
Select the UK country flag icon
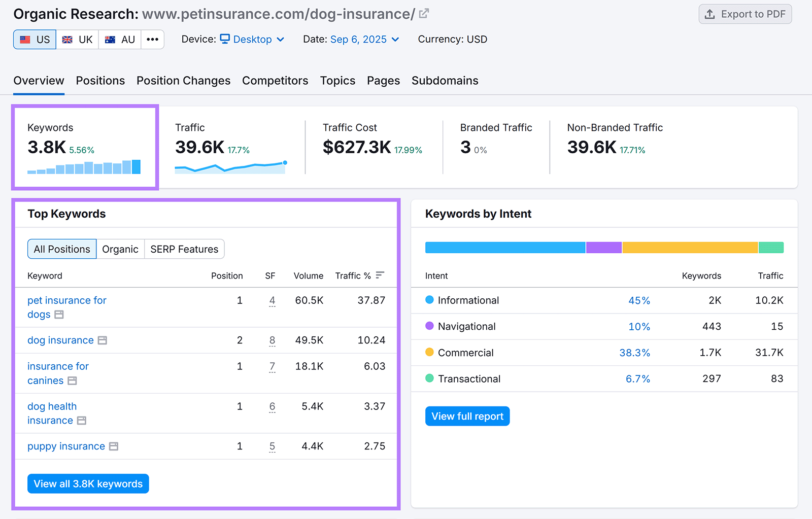point(67,39)
